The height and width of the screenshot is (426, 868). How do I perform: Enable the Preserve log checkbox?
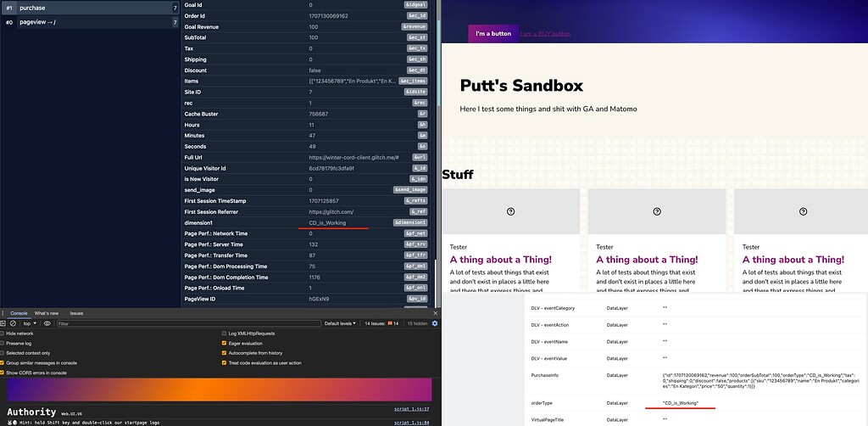[3, 343]
